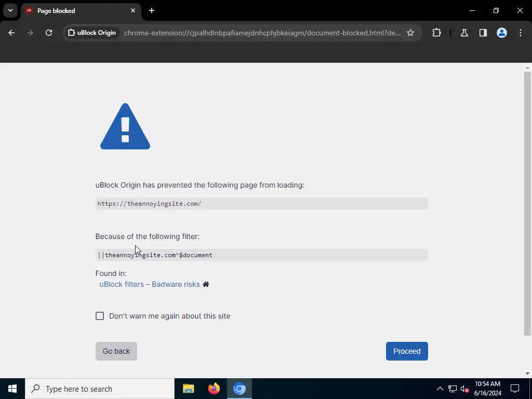This screenshot has width=532, height=399.
Task: Open a new tab with plus button
Action: 152,10
